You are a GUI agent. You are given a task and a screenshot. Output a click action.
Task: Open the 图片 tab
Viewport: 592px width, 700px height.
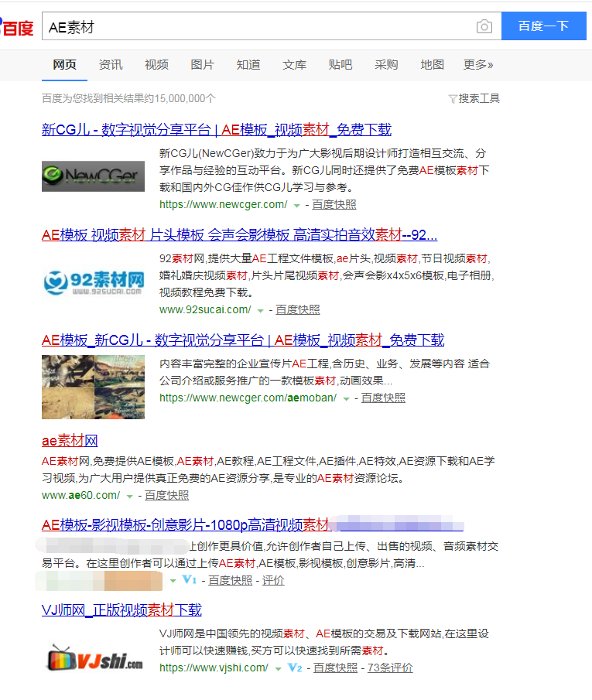pyautogui.click(x=203, y=65)
